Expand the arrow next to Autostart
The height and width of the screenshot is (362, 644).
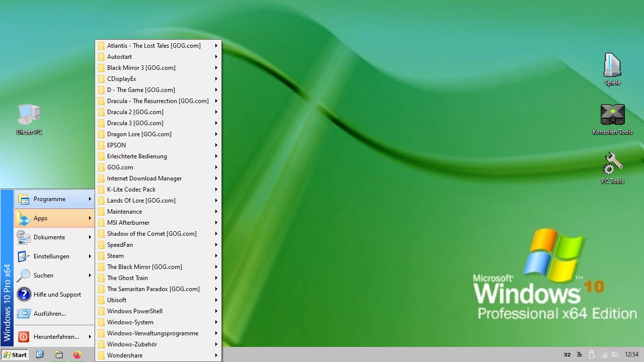tap(216, 57)
